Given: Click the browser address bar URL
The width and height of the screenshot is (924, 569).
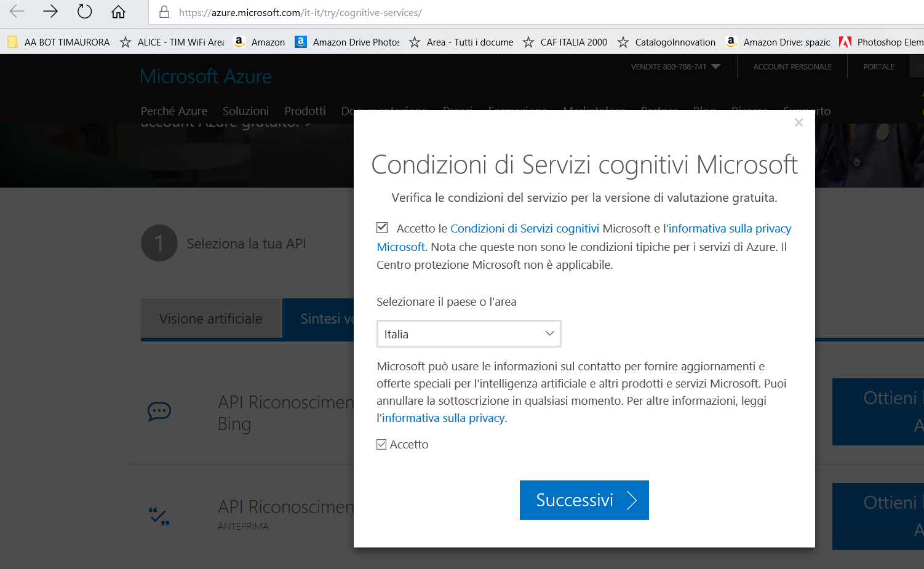Looking at the screenshot, I should tap(300, 12).
